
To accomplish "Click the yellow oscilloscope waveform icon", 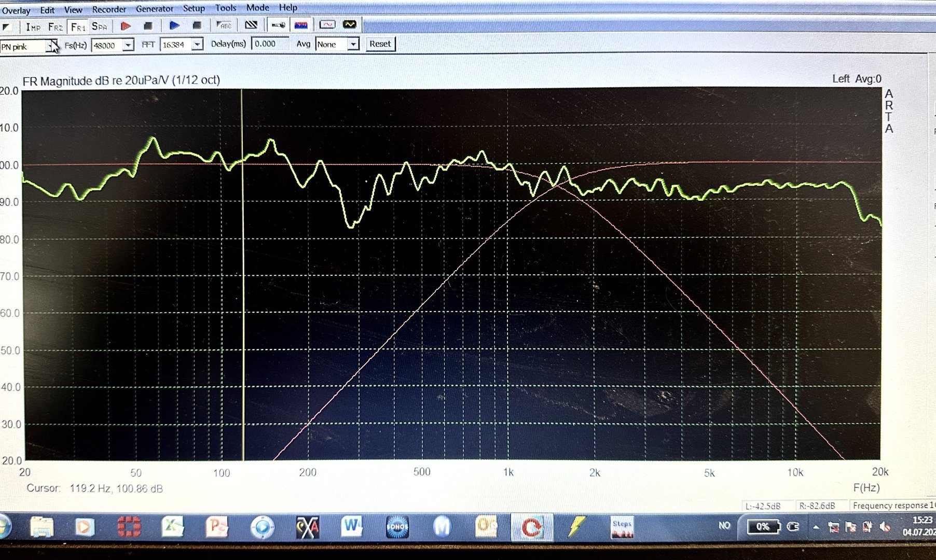I will (350, 24).
